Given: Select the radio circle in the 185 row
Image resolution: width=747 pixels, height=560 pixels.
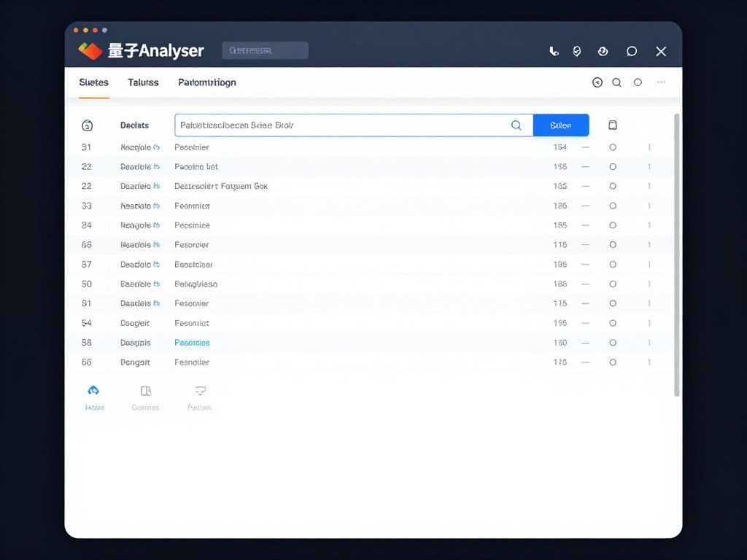Looking at the screenshot, I should (613, 186).
